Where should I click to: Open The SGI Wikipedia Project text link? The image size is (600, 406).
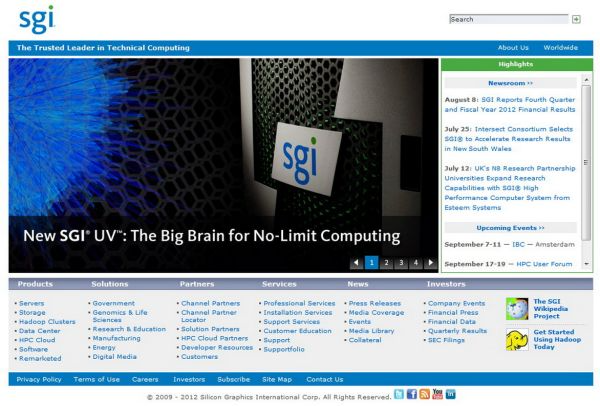click(551, 309)
